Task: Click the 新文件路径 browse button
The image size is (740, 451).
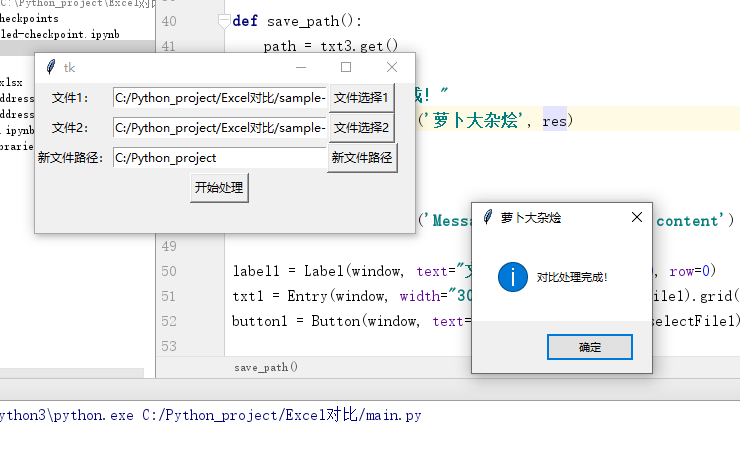Action: coord(362,158)
